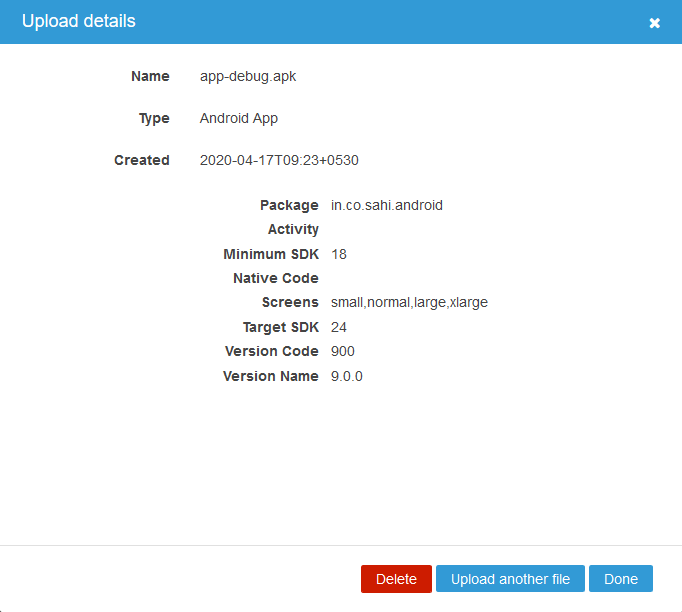Click the Android App type value
The height and width of the screenshot is (612, 682).
coord(239,118)
